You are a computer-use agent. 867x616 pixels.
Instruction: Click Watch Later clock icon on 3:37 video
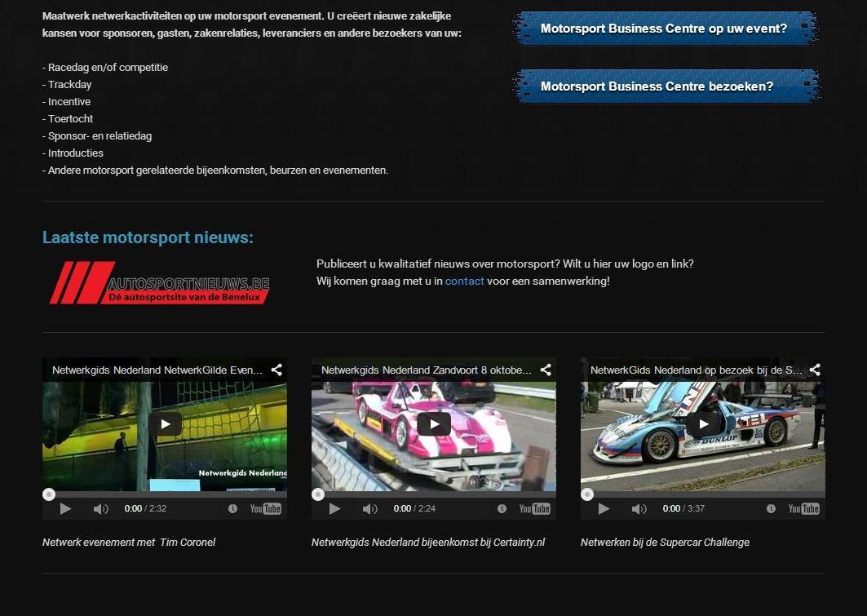[772, 509]
